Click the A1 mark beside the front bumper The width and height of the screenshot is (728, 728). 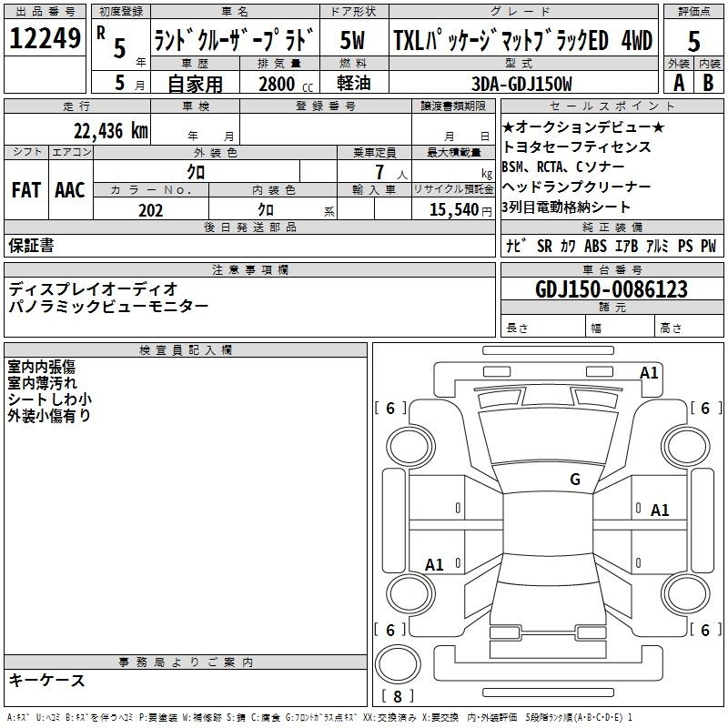tap(649, 372)
